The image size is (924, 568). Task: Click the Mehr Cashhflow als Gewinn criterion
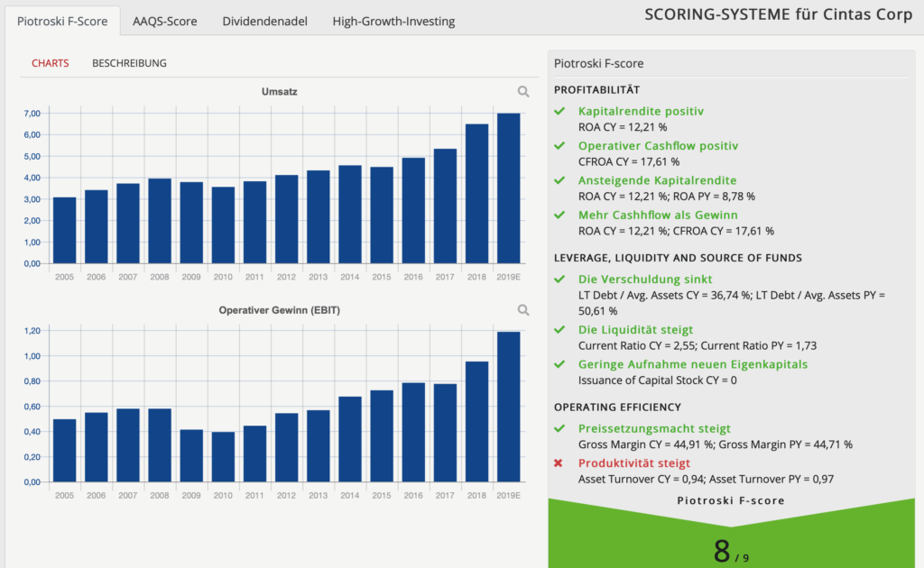click(658, 215)
